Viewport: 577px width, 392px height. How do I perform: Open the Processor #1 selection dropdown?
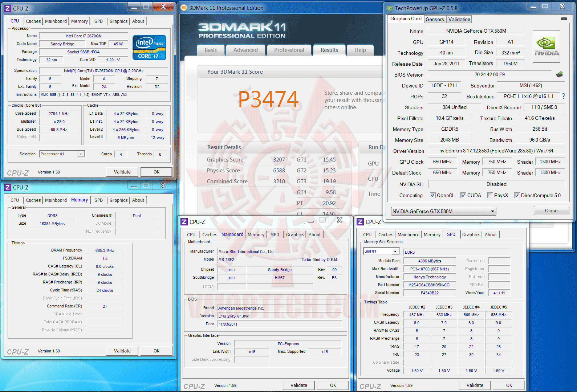point(62,154)
